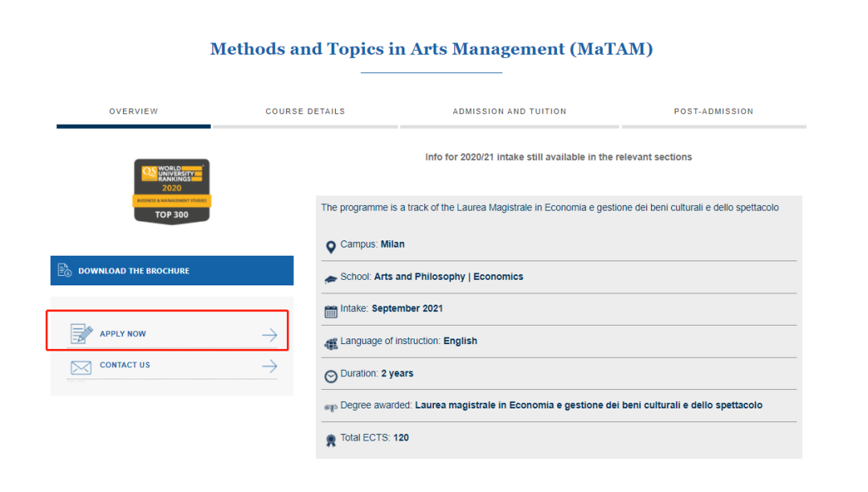This screenshot has height=492, width=868.
Task: Click the '2 years' duration value
Action: [x=398, y=374]
